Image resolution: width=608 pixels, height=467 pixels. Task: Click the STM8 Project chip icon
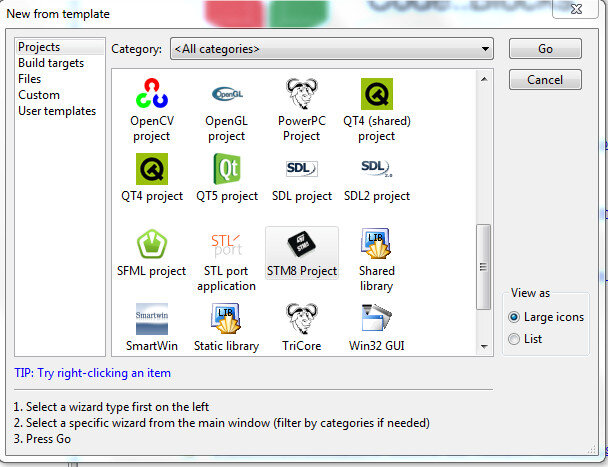coord(302,244)
